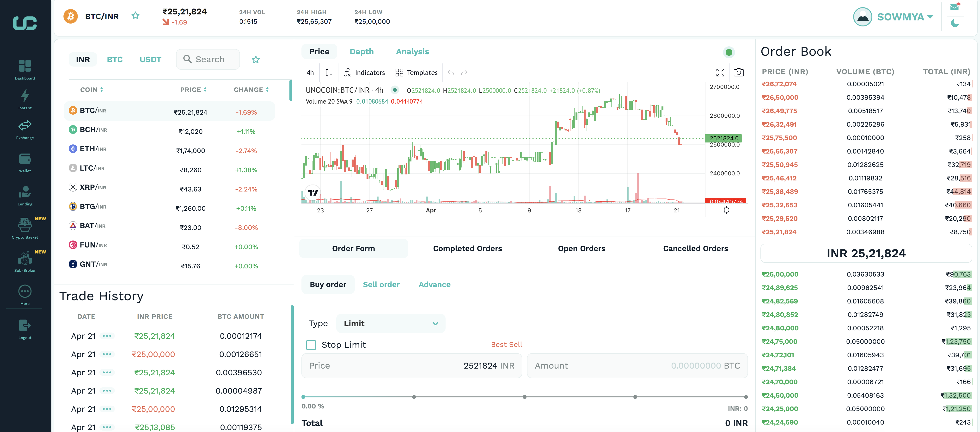Undo last chart action
Image resolution: width=980 pixels, height=432 pixels.
[451, 72]
